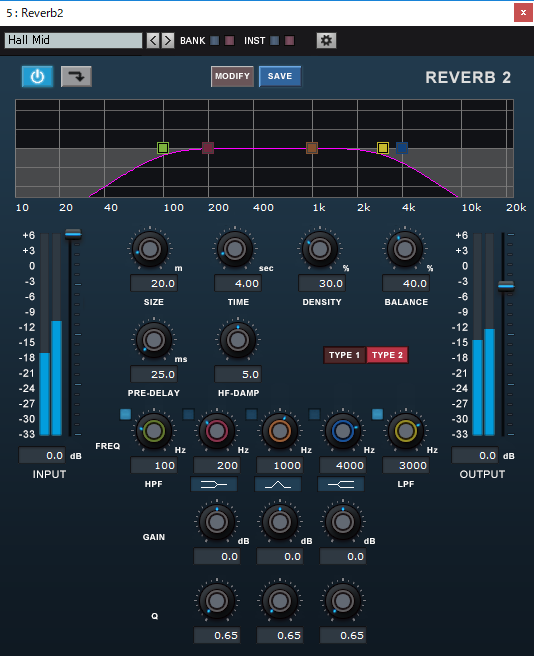This screenshot has width=534, height=656.
Task: Click the 200 Hz band Q knob
Action: (x=217, y=601)
